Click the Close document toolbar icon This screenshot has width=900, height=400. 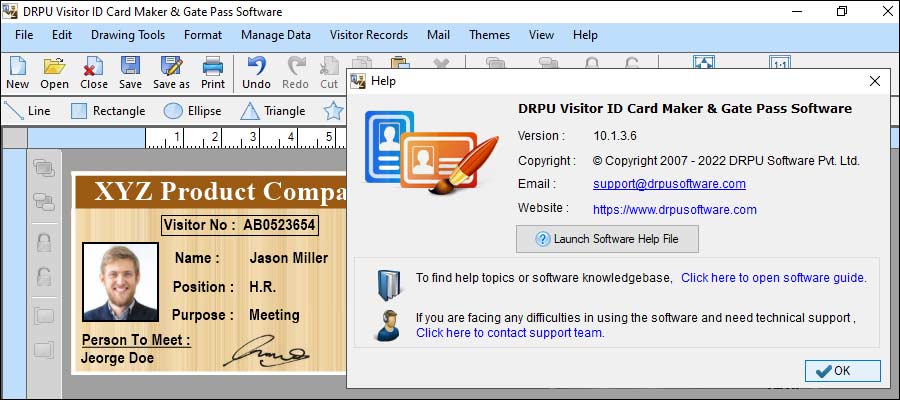point(94,72)
